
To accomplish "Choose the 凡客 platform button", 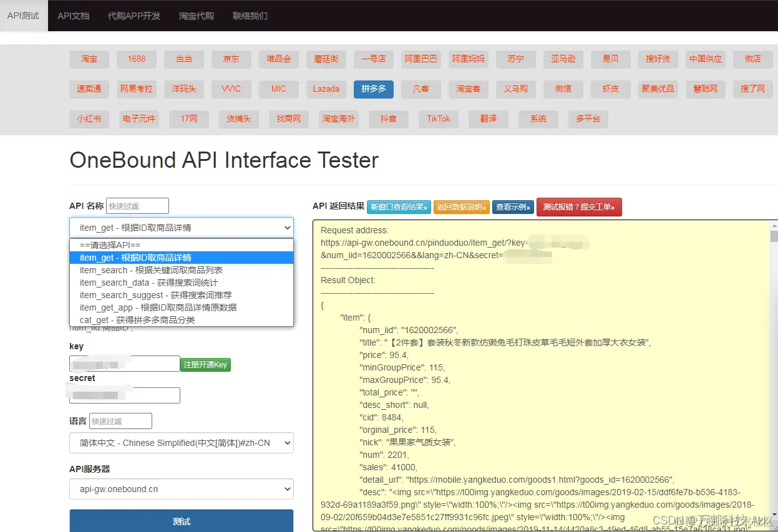I will click(421, 89).
